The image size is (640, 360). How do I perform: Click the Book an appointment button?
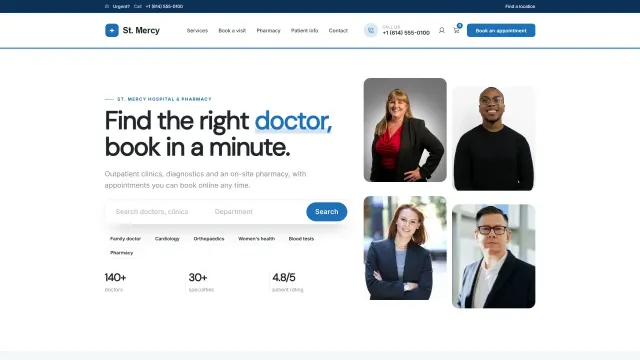point(501,31)
